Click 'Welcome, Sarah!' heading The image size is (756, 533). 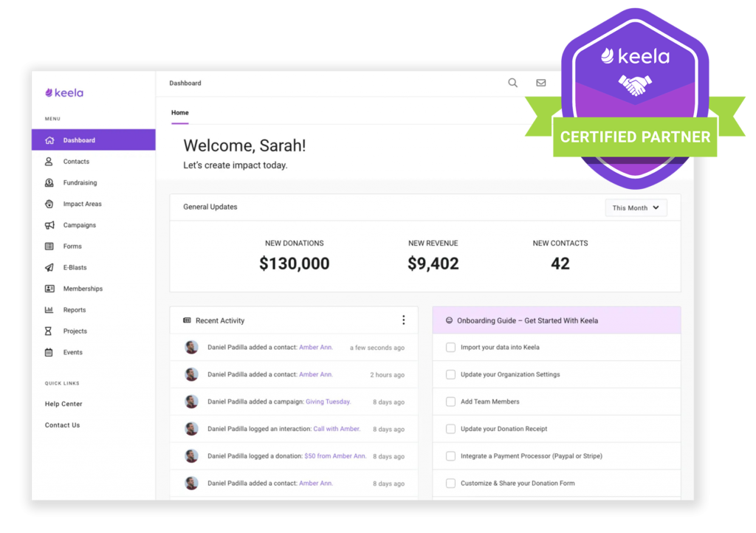click(244, 145)
